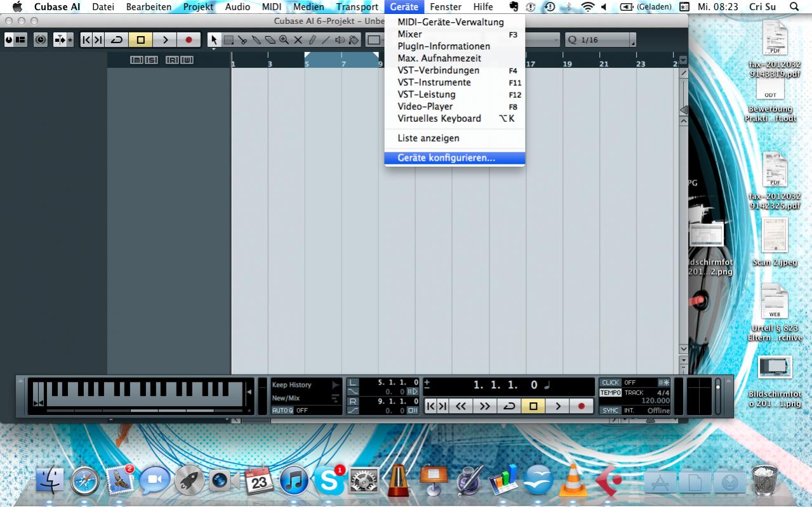The image size is (812, 507).
Task: Click toolbar Stop button
Action: coord(140,39)
